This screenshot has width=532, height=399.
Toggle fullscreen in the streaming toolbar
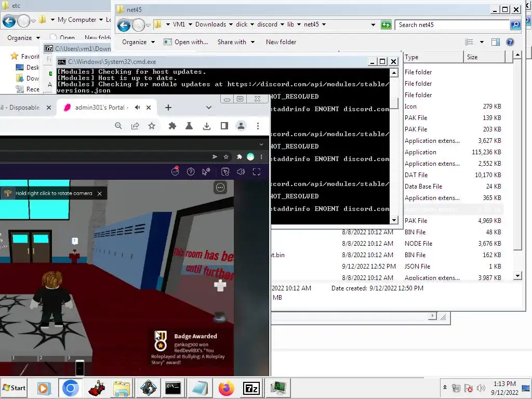pos(257,171)
